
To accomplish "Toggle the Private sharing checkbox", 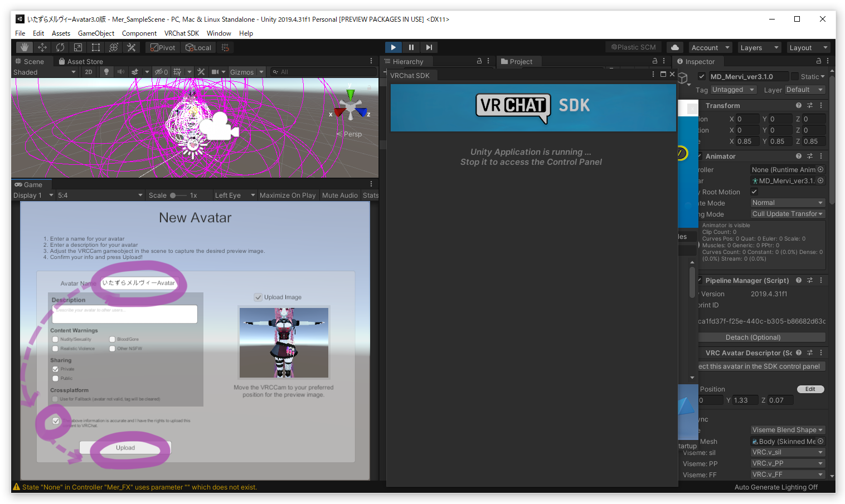I will click(55, 369).
